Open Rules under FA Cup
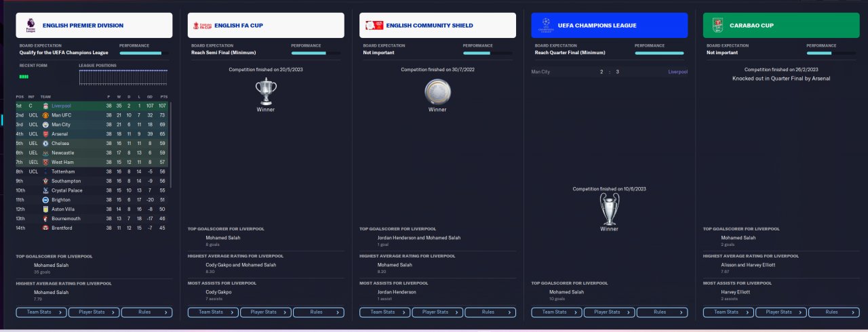The image size is (868, 332). click(x=319, y=312)
